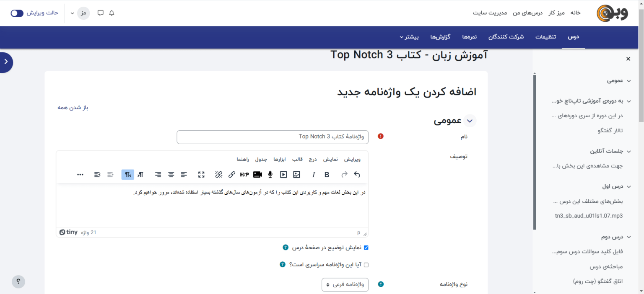Click the record video camera icon
Viewport: 644px width, 294px height.
tap(257, 175)
